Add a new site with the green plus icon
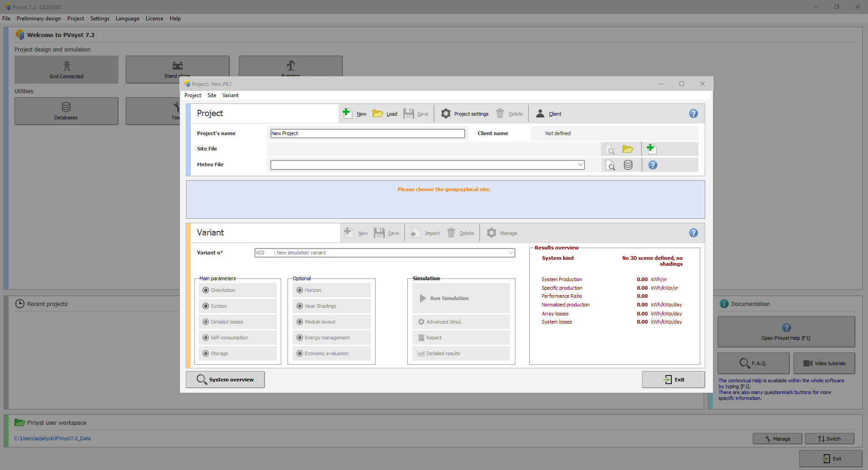The height and width of the screenshot is (470, 868). (x=651, y=148)
